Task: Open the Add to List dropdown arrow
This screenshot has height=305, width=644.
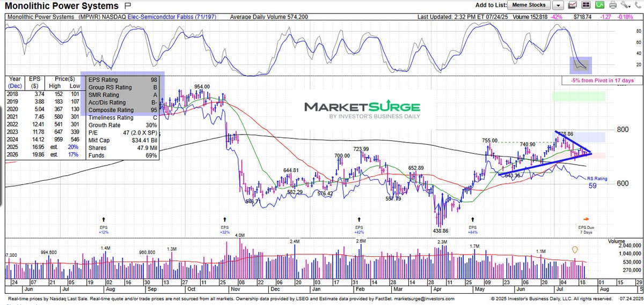Action: tap(559, 5)
